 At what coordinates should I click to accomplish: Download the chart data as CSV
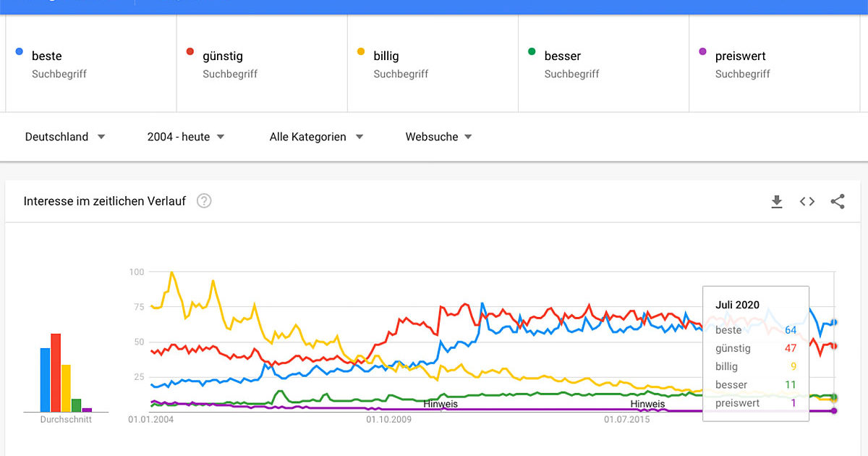[x=777, y=201]
